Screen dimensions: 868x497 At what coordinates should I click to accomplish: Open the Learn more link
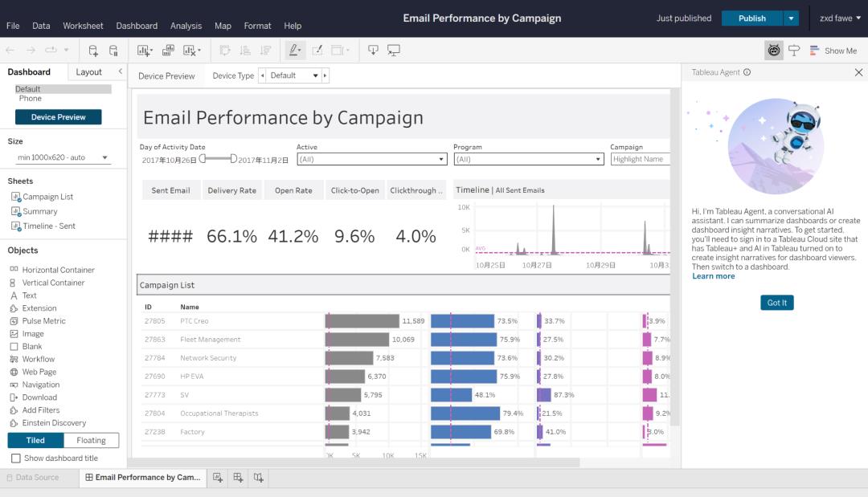(x=713, y=276)
